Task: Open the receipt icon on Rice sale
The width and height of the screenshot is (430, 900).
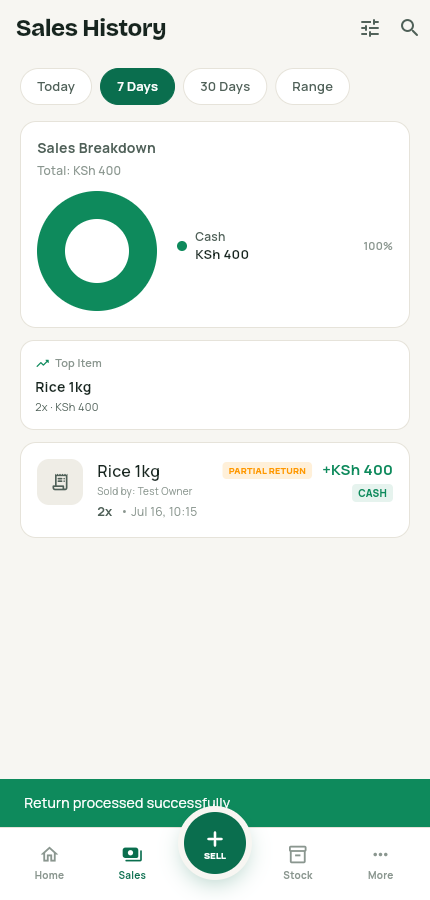Action: [x=60, y=482]
